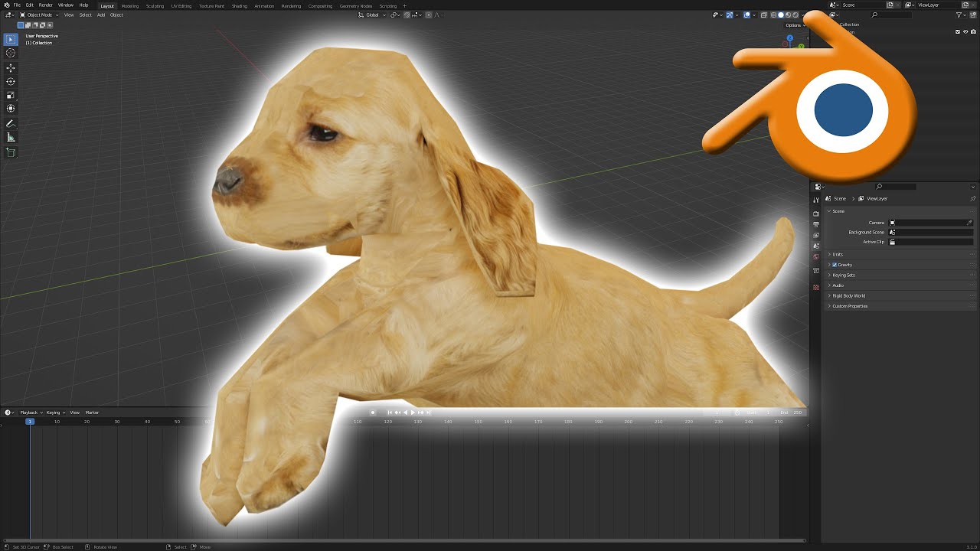Select the Transform tool

coord(11,109)
